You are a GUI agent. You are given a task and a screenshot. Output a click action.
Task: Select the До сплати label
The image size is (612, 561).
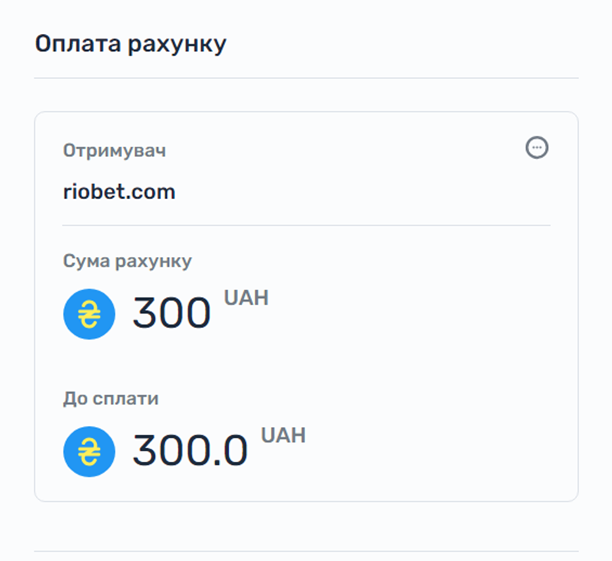point(111,398)
